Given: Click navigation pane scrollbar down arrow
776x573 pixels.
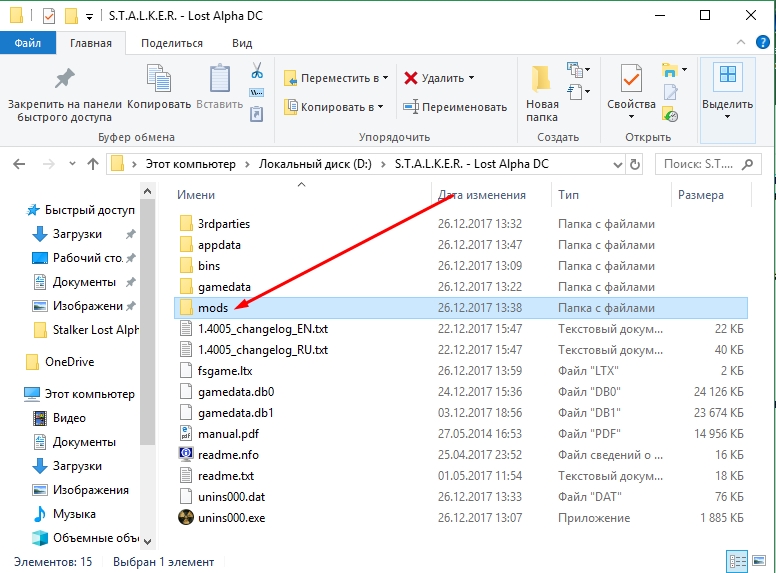Looking at the screenshot, I should (x=147, y=541).
